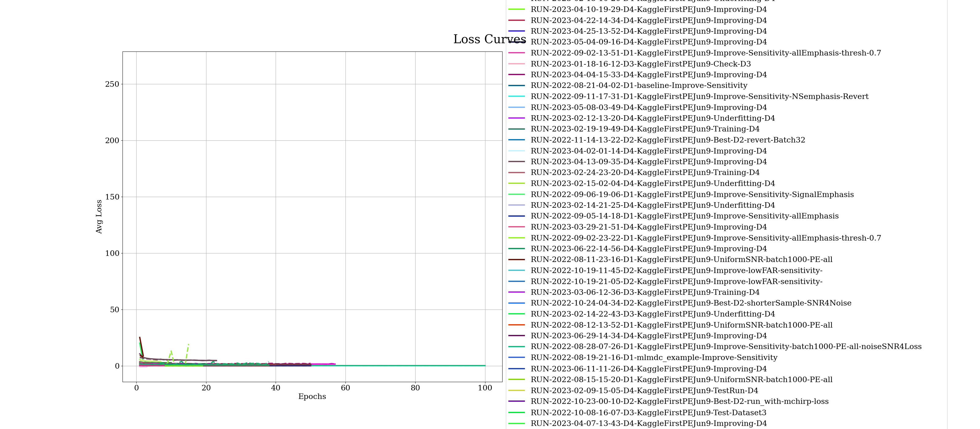Click the y-axis tick label 200

coord(112,140)
